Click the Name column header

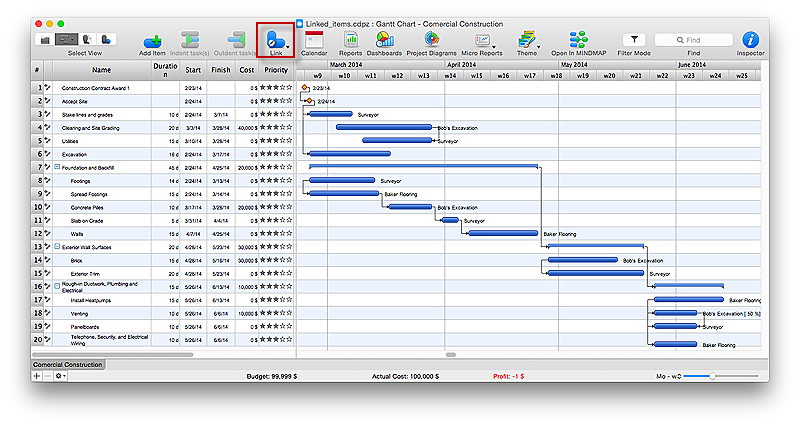(101, 70)
